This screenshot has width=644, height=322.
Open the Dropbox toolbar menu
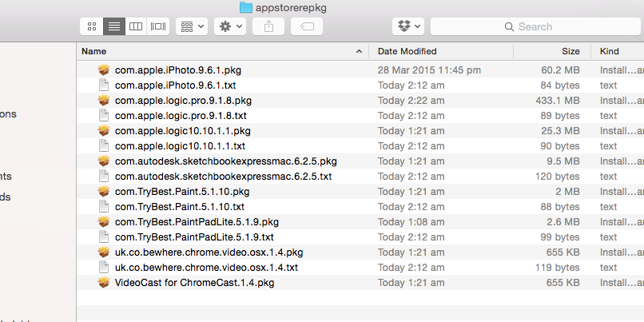[x=408, y=26]
